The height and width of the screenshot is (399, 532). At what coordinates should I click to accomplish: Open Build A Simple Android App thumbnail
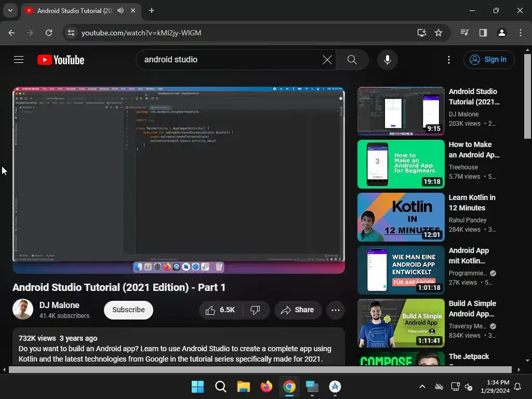[x=401, y=323]
